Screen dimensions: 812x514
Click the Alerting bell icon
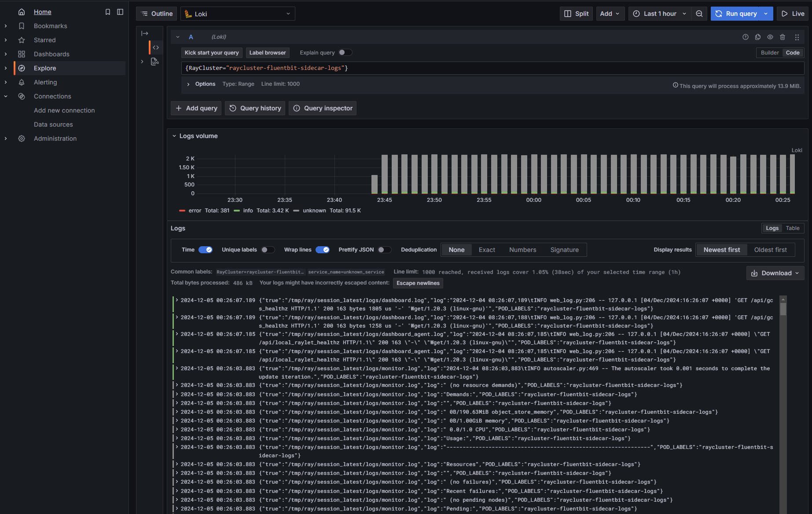22,82
